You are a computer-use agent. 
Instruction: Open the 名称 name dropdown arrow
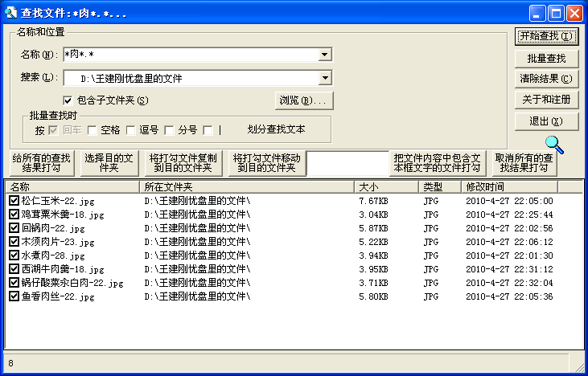325,55
